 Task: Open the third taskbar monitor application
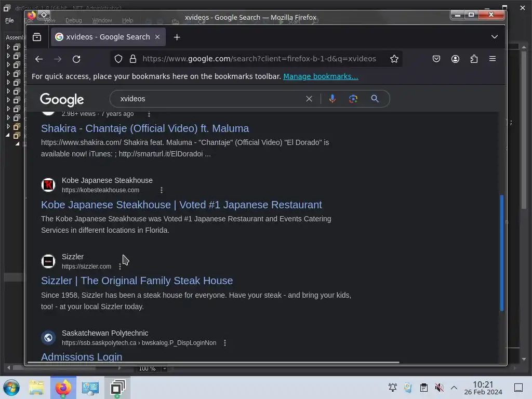90,388
